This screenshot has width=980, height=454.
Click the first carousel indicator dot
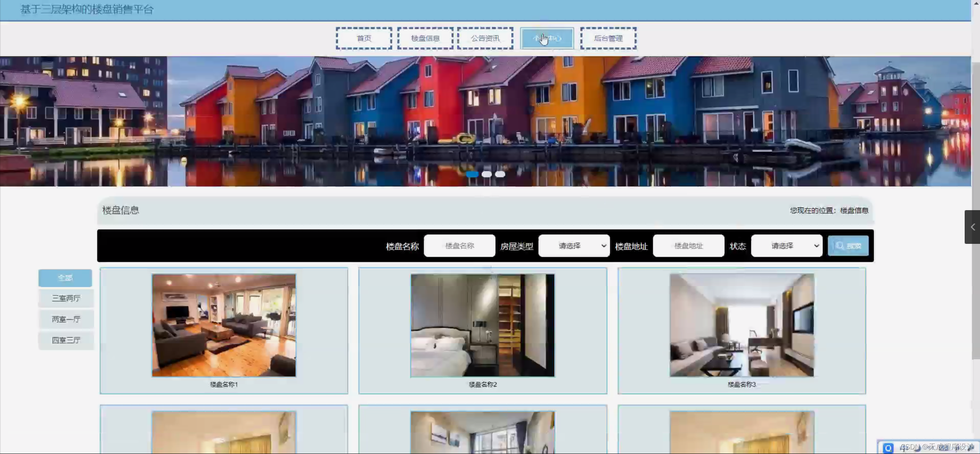coord(472,174)
